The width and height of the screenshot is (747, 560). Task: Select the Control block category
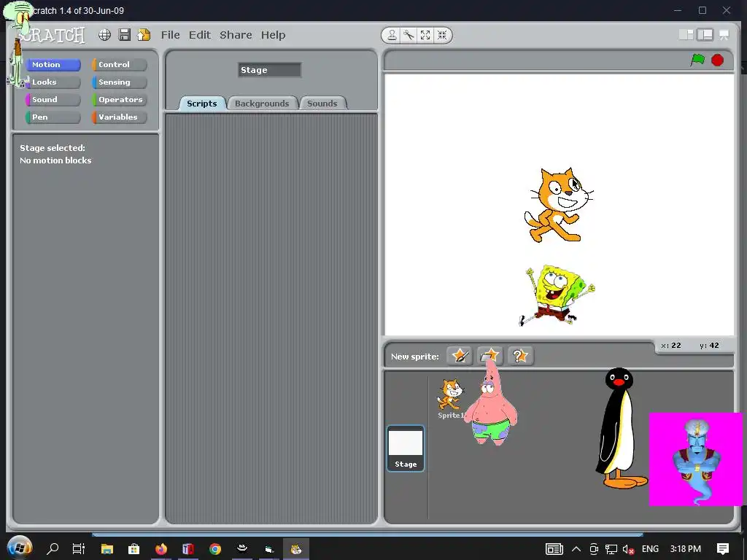pyautogui.click(x=120, y=64)
